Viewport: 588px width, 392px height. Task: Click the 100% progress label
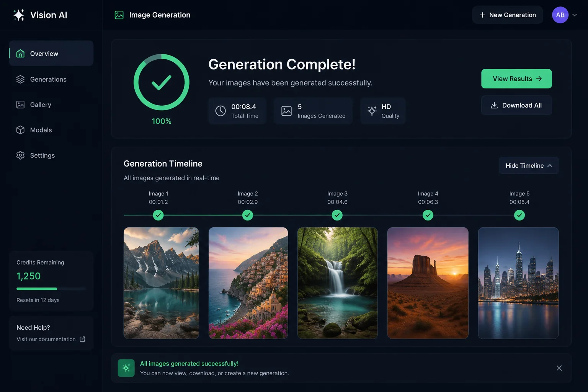162,121
